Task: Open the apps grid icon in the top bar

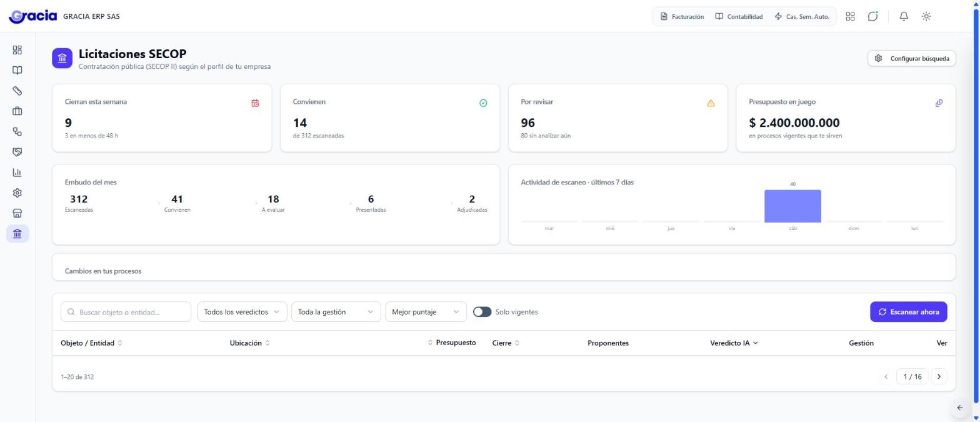Action: coord(850,17)
